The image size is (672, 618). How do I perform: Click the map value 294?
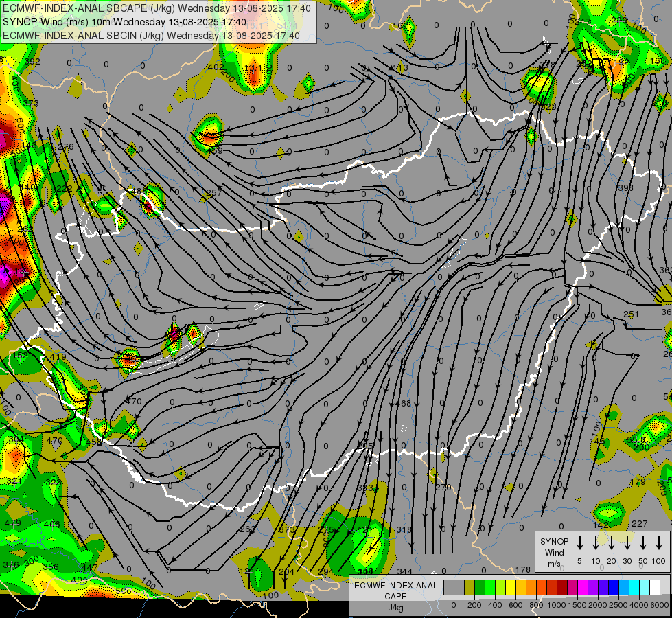[x=326, y=571]
